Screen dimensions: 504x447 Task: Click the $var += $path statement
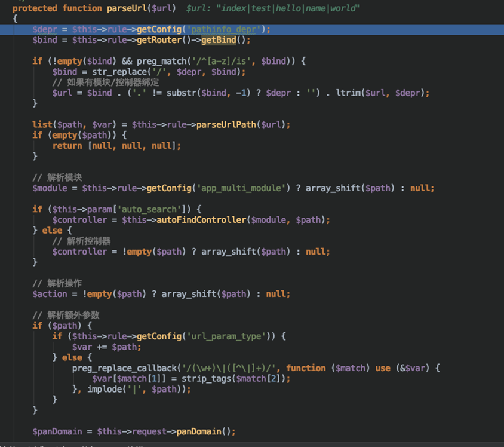(x=106, y=347)
